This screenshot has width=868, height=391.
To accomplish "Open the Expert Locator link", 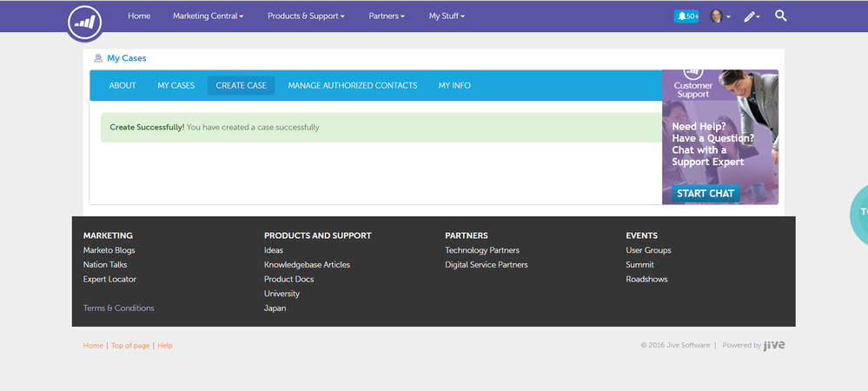I will click(109, 279).
